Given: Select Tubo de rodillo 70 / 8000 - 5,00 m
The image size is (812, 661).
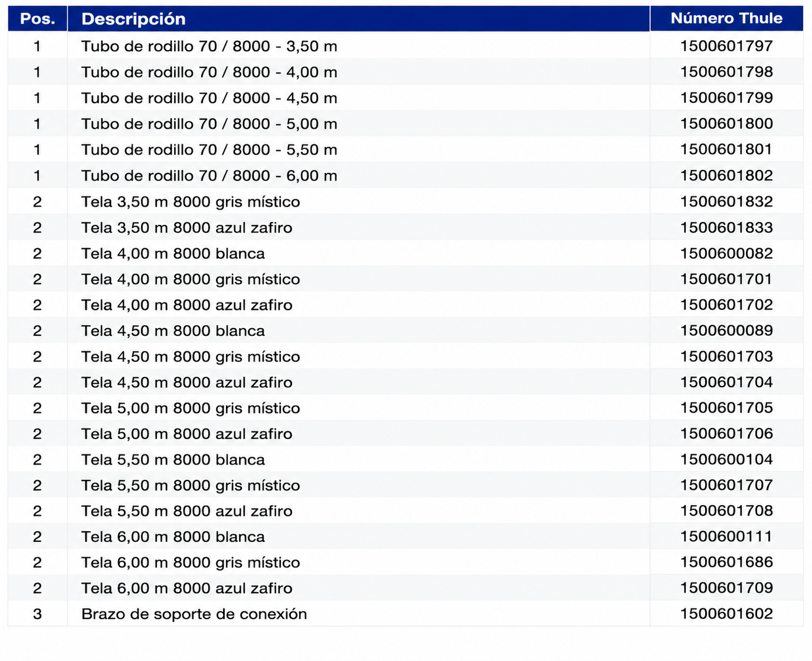Looking at the screenshot, I should [209, 124].
